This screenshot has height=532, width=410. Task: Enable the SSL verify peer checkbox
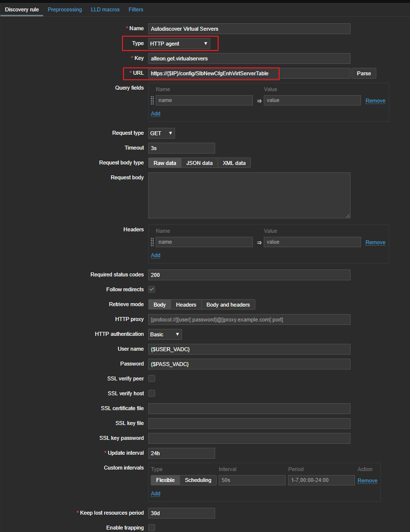(152, 378)
